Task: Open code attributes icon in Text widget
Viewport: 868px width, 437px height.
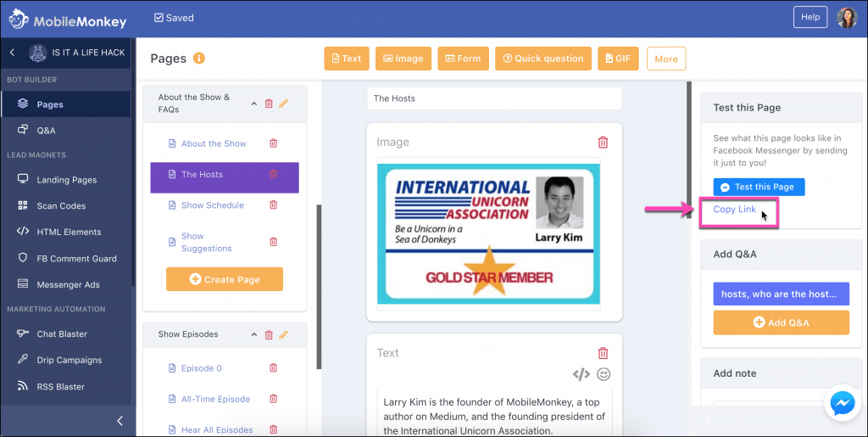Action: 581,374
